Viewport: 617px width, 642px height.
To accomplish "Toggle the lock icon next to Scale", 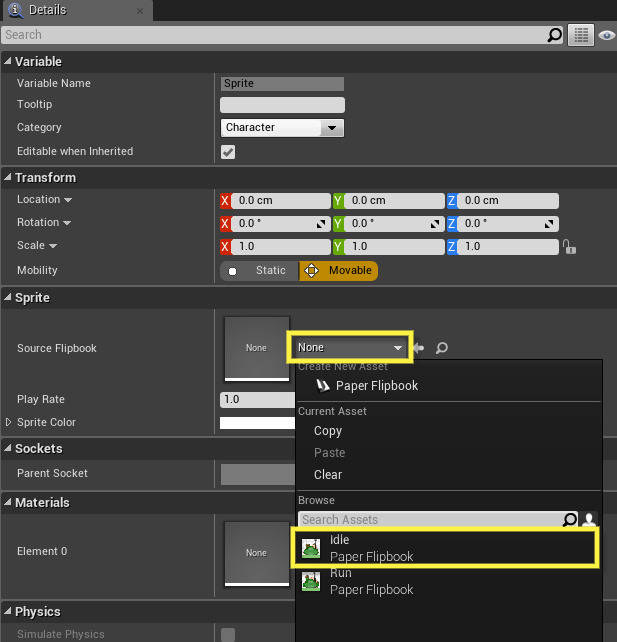I will click(568, 246).
